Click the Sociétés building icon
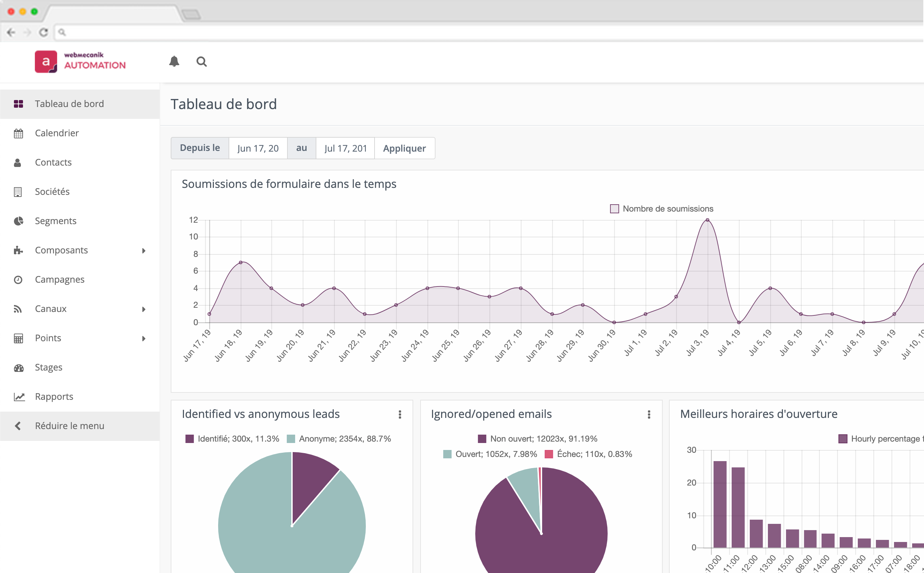Image resolution: width=924 pixels, height=573 pixels. point(18,192)
